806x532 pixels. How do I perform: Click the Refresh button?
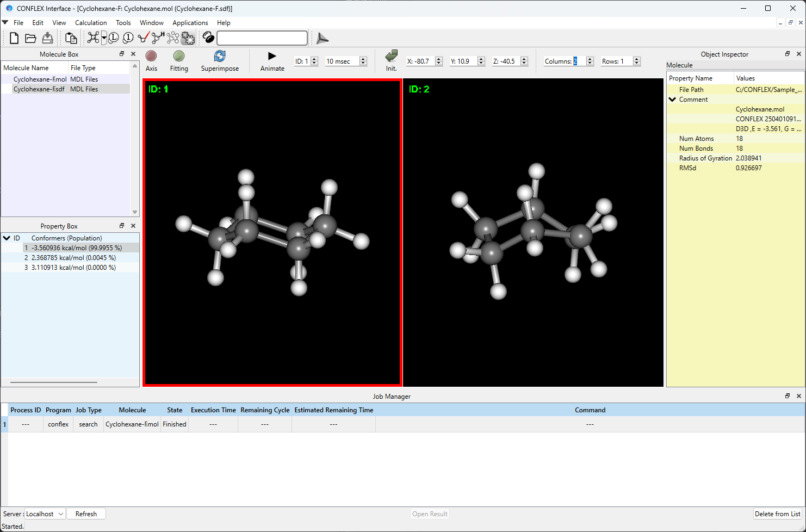coord(86,514)
